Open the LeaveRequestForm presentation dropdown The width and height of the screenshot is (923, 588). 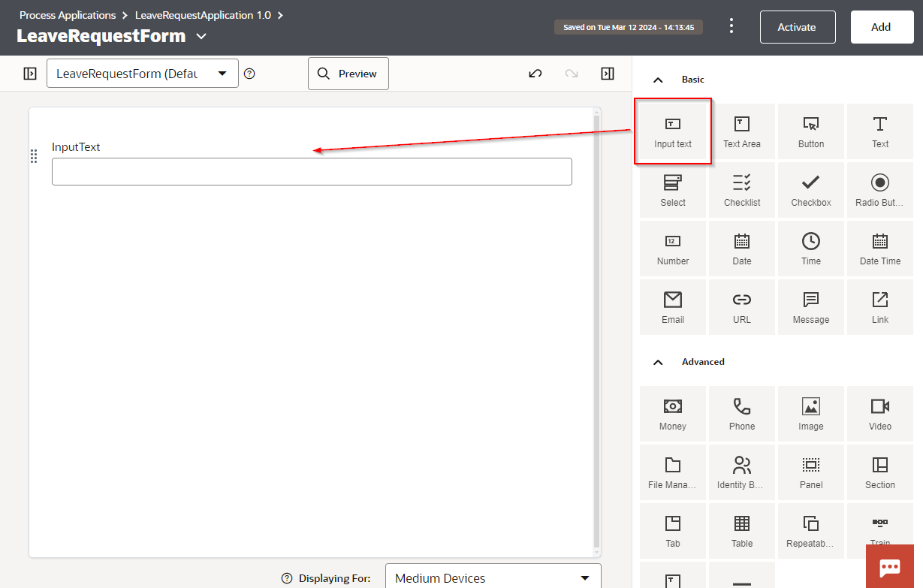142,74
